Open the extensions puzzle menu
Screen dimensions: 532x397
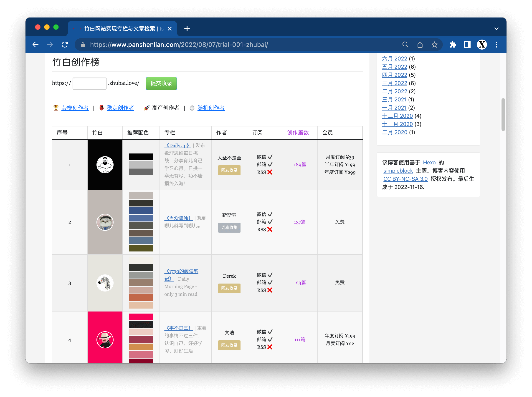click(453, 45)
